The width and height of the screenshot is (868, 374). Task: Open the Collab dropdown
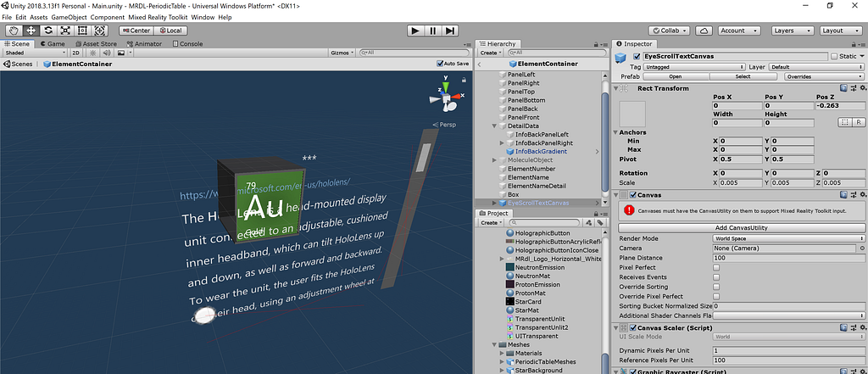(x=670, y=31)
